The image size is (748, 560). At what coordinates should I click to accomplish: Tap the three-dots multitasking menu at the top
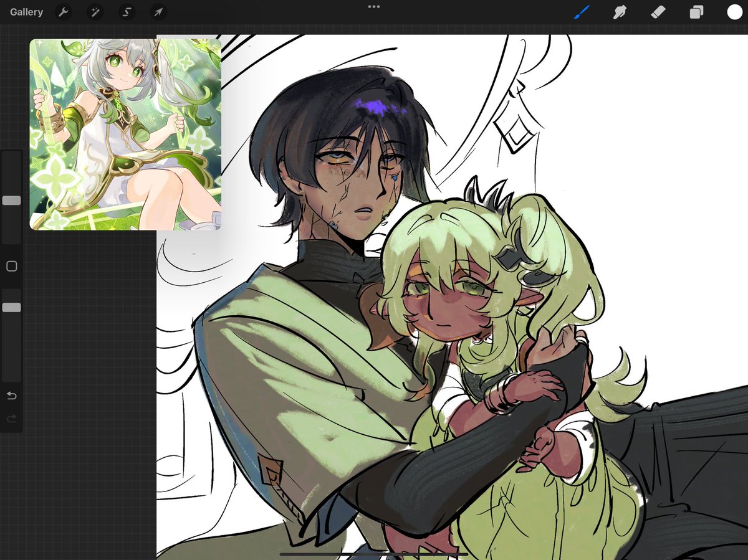[x=374, y=6]
